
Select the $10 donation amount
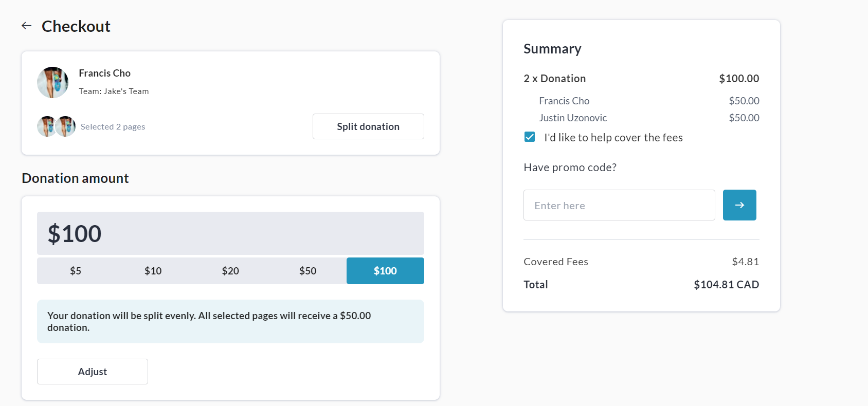tap(153, 271)
